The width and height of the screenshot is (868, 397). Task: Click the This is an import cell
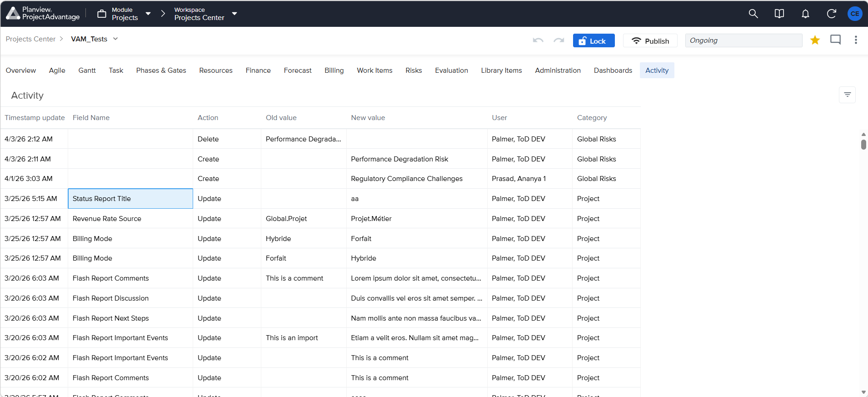coord(304,338)
